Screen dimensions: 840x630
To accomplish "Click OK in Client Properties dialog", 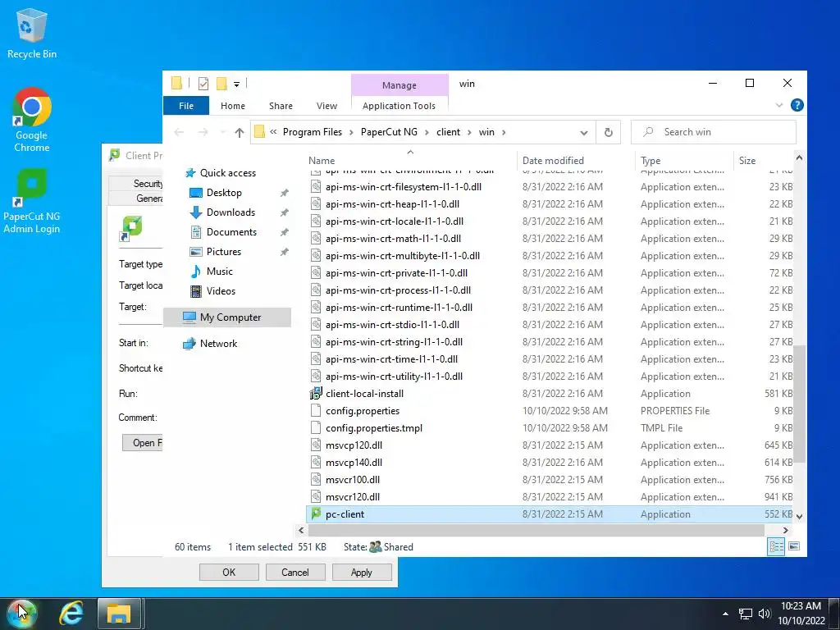I will tap(229, 572).
